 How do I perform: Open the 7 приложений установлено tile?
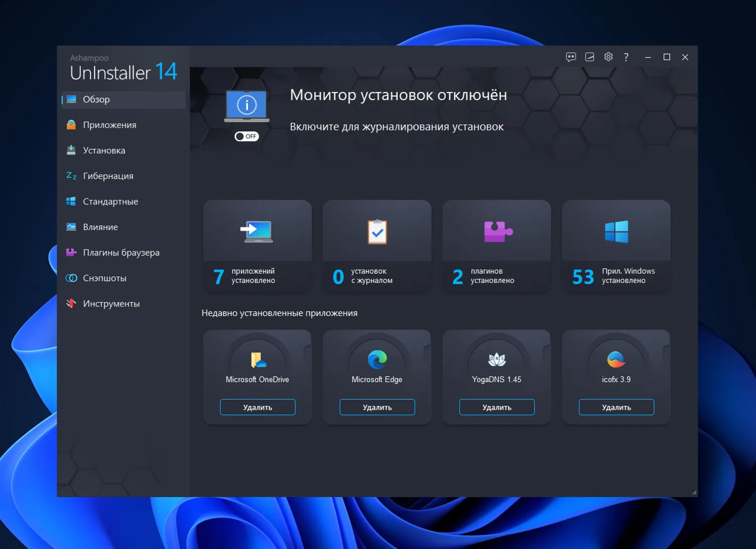point(258,246)
